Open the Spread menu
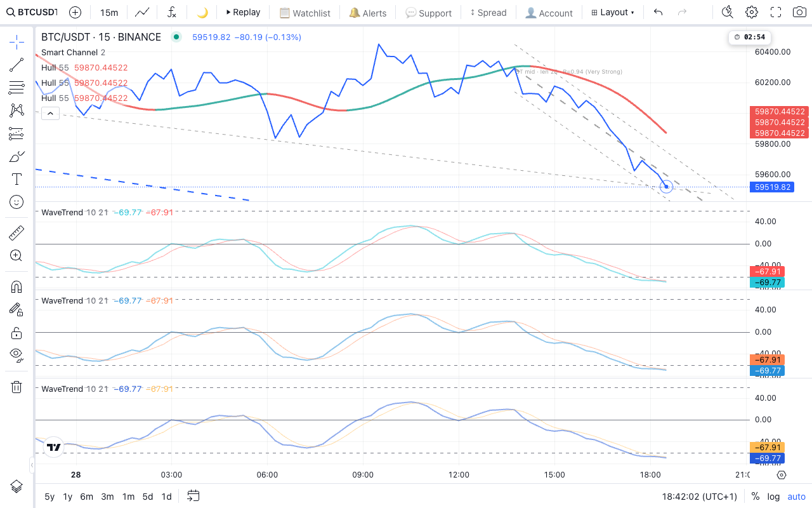812x508 pixels. [488, 13]
